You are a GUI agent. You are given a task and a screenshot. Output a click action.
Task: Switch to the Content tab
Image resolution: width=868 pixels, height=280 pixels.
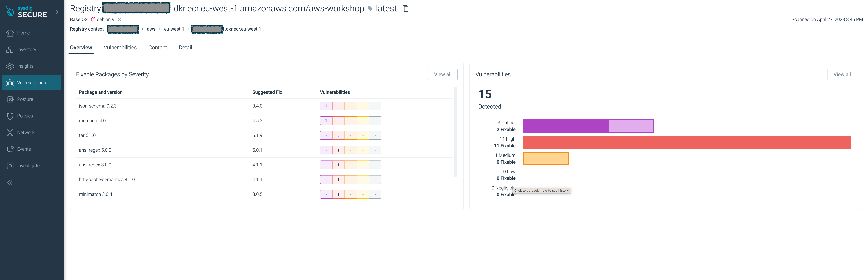158,48
